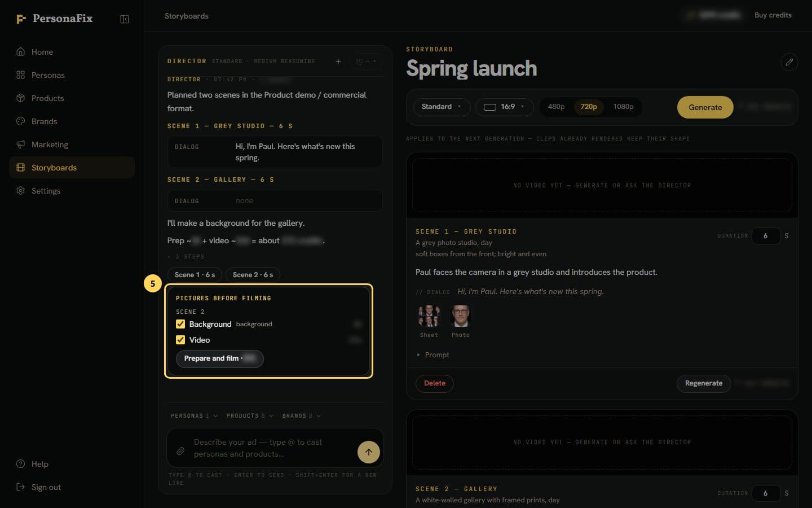The height and width of the screenshot is (508, 812).
Task: Click the Brands palette icon
Action: (x=21, y=121)
